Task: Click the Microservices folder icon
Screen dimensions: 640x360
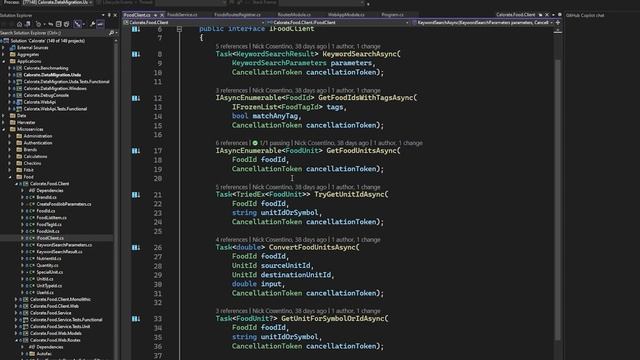Action: pos(13,129)
